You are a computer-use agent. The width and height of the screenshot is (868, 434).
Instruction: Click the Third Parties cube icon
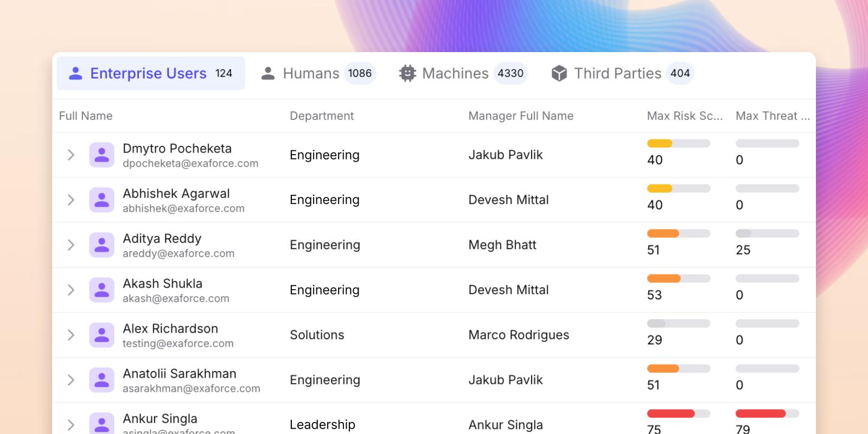pyautogui.click(x=559, y=73)
